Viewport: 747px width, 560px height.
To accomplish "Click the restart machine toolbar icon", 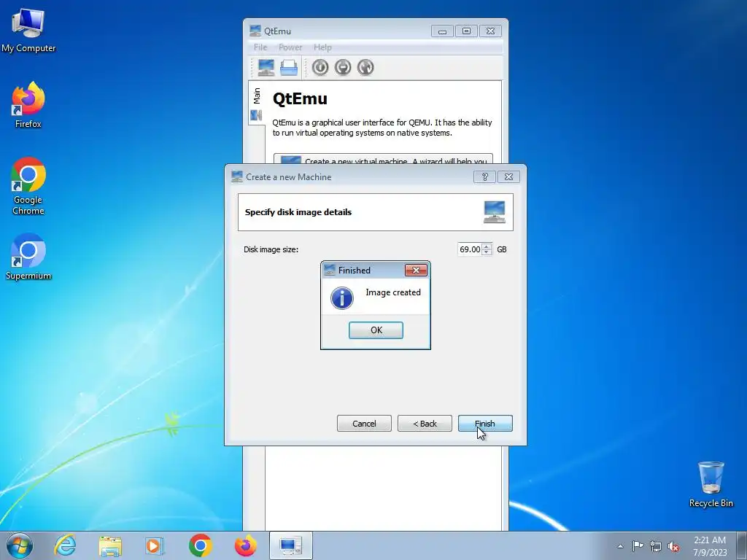I will click(x=366, y=67).
